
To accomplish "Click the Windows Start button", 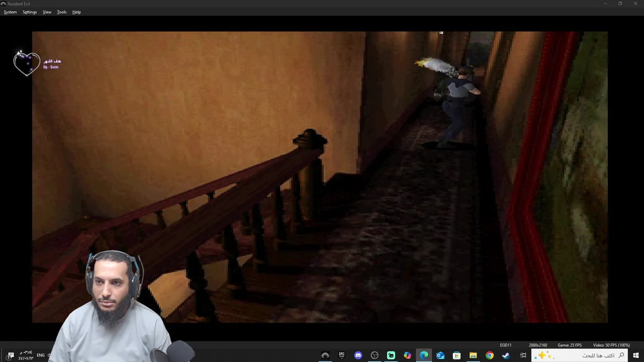I will click(x=636, y=355).
